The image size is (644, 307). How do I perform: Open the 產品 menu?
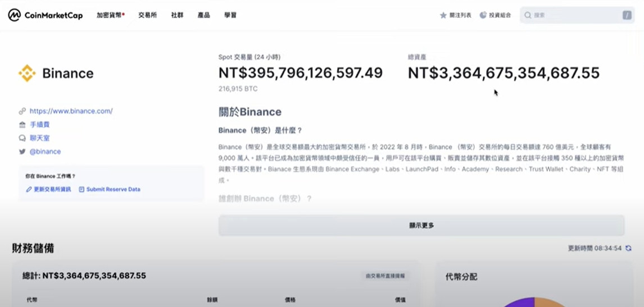[204, 15]
